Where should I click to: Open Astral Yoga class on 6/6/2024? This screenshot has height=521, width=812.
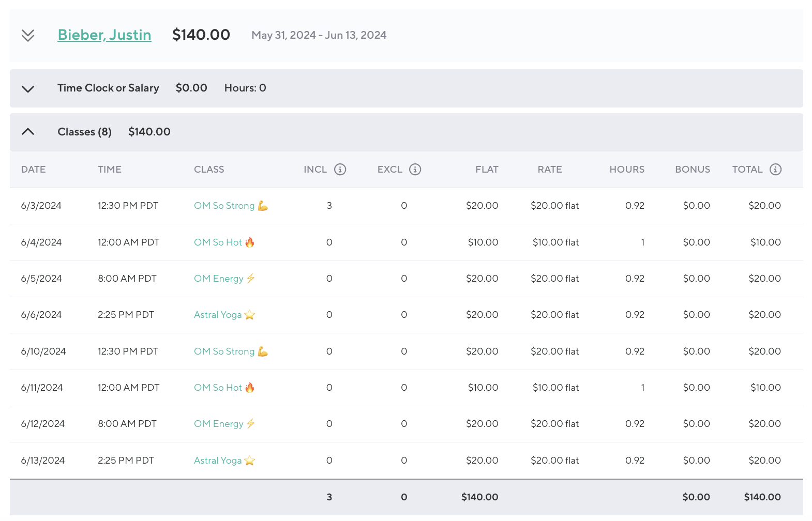[x=218, y=315]
